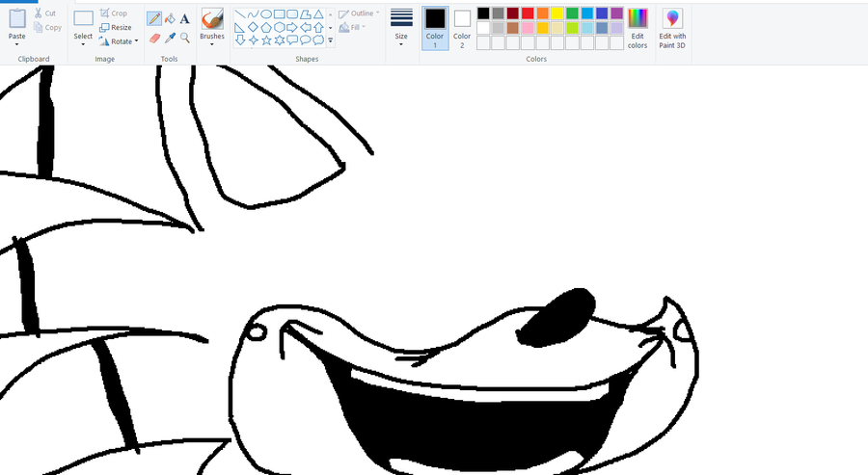Open the shape Outline dropdown
The width and height of the screenshot is (868, 475).
(x=359, y=13)
